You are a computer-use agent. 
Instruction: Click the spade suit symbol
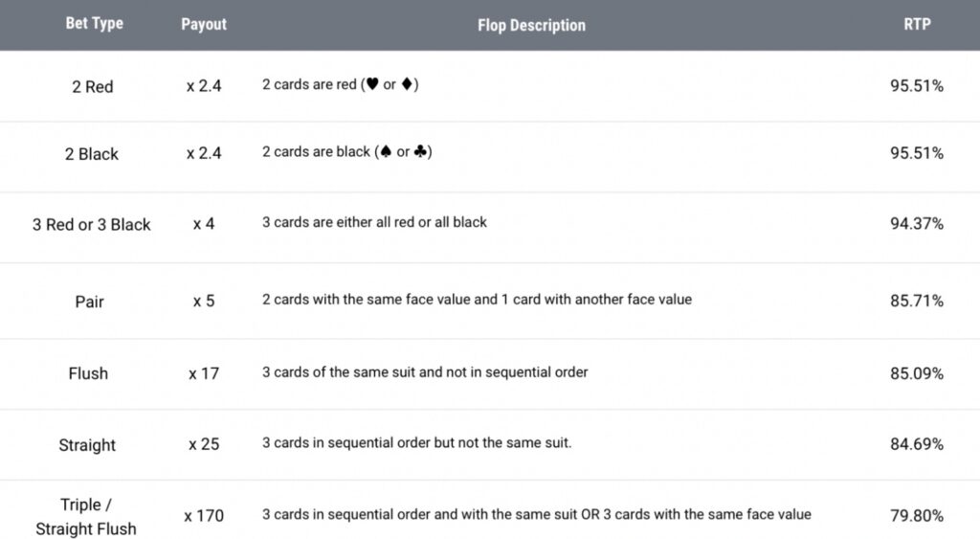tap(384, 152)
